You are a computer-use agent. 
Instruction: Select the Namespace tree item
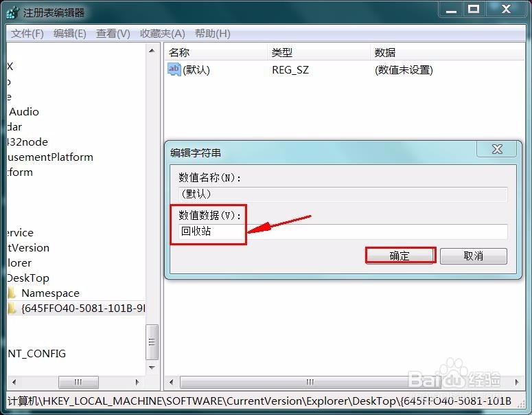[50, 293]
